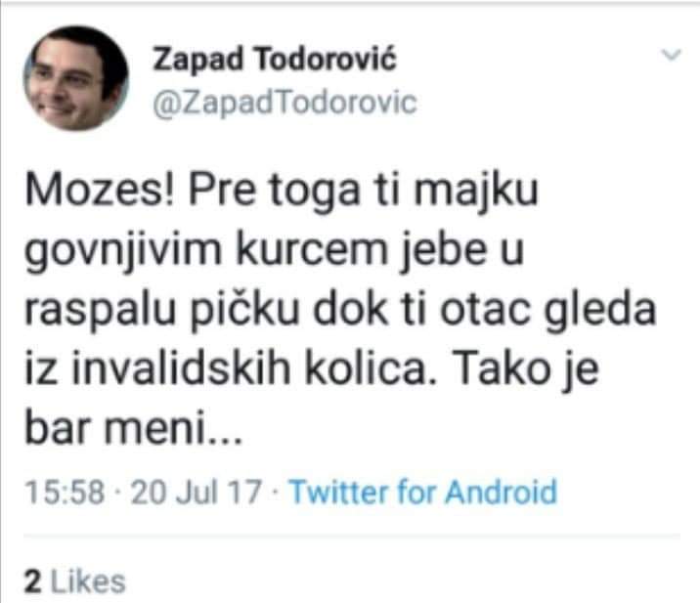Click the word Android in the source label
The width and height of the screenshot is (700, 603).
click(502, 492)
